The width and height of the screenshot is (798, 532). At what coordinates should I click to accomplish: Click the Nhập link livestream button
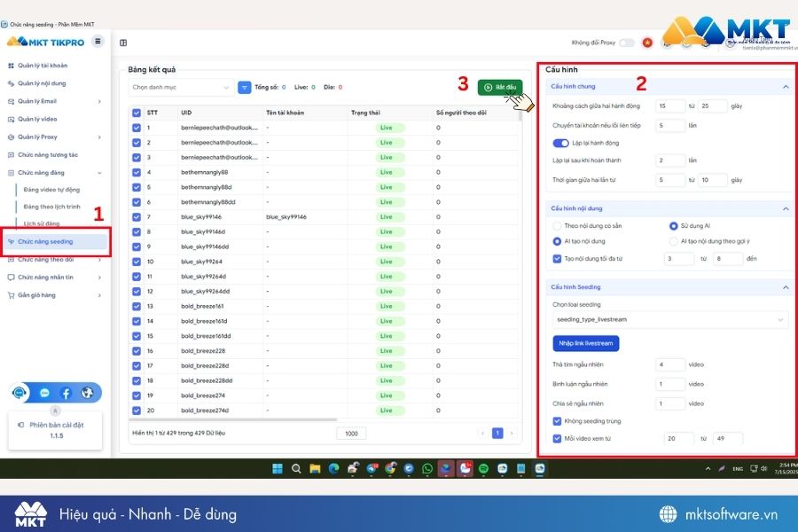click(586, 344)
